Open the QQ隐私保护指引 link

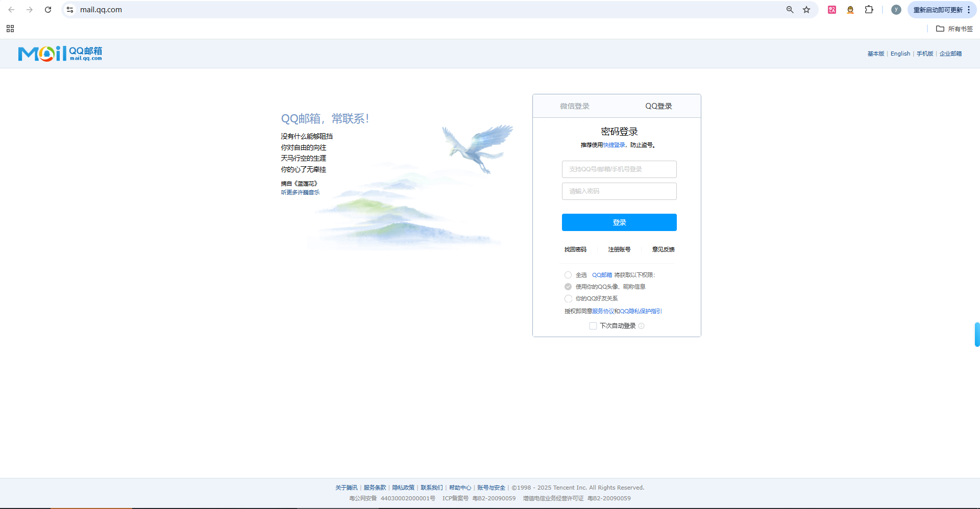coord(641,311)
